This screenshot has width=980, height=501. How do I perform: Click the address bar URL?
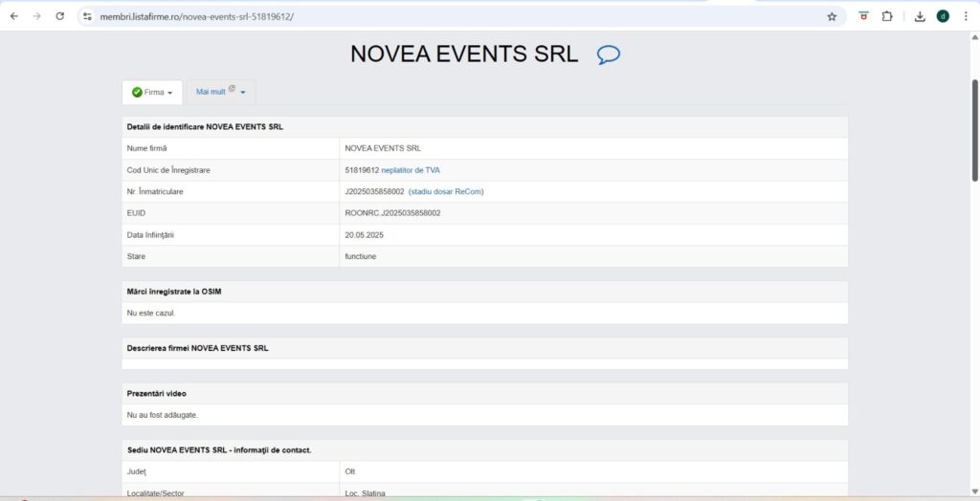pos(197,17)
